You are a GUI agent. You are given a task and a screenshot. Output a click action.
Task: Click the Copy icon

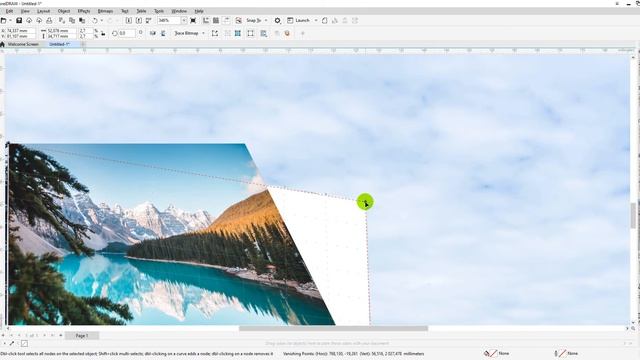[x=72, y=20]
